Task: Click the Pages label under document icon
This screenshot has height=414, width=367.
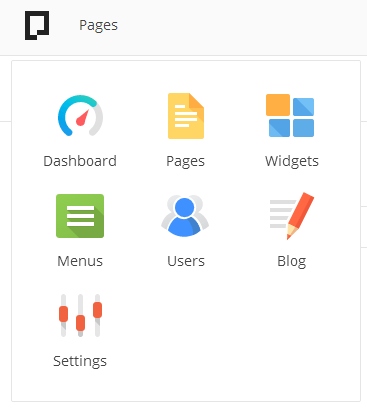Action: [185, 162]
